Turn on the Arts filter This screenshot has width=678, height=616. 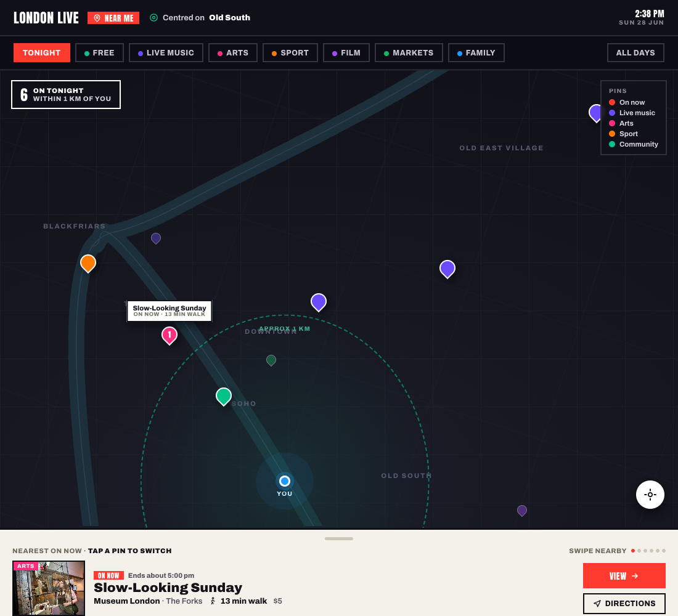[233, 53]
